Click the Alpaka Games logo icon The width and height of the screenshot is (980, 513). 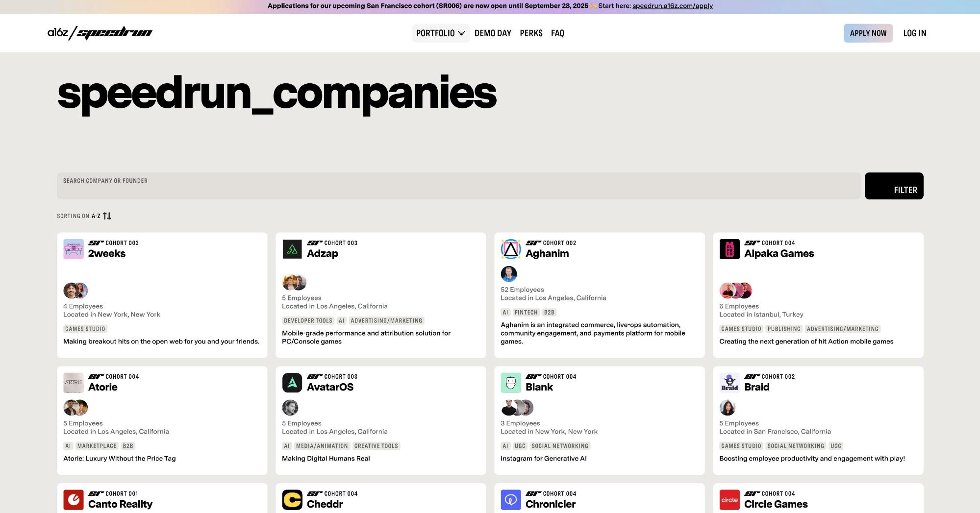tap(729, 249)
